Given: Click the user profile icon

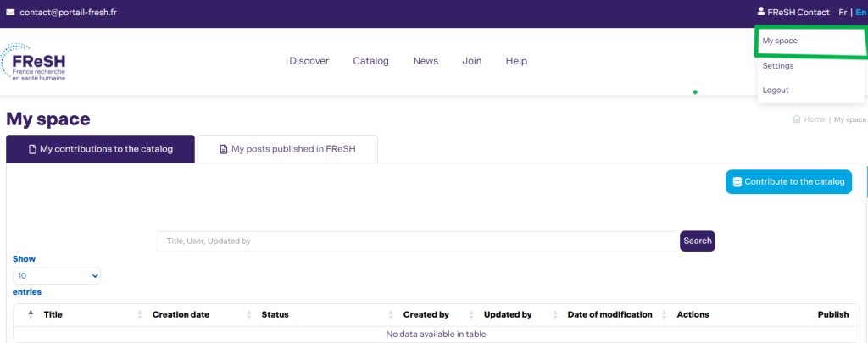Looking at the screenshot, I should pyautogui.click(x=760, y=13).
